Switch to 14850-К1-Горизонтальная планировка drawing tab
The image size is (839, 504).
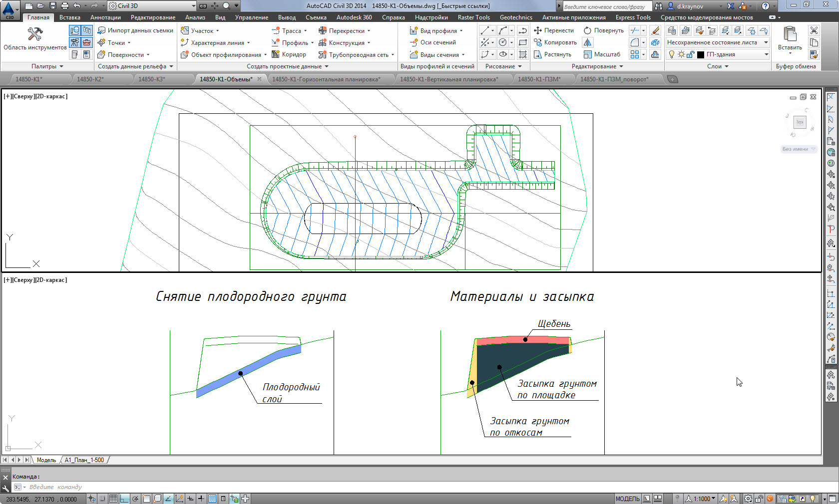pyautogui.click(x=326, y=79)
